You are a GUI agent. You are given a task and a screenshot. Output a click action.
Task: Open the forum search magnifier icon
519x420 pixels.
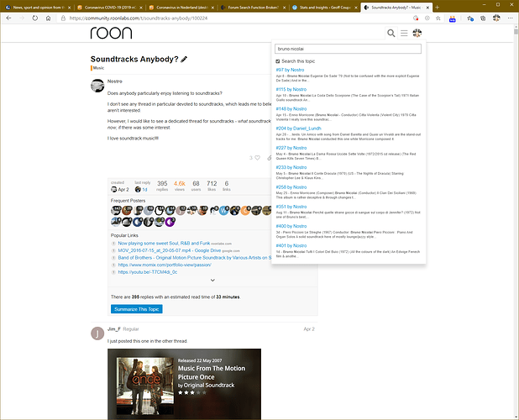point(391,33)
